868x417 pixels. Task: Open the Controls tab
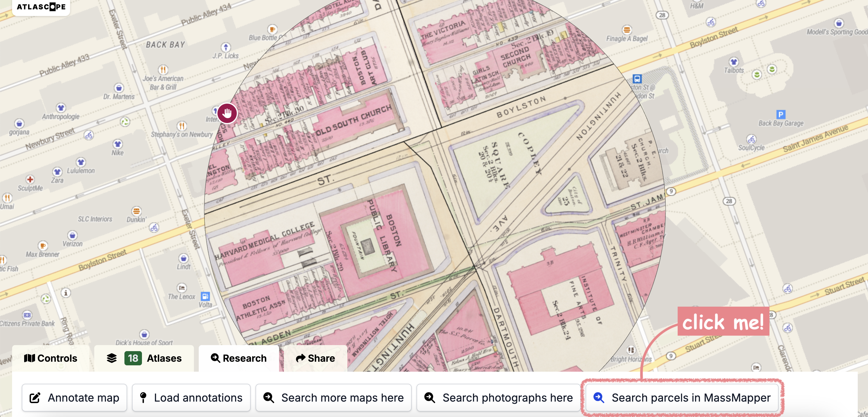click(x=51, y=358)
